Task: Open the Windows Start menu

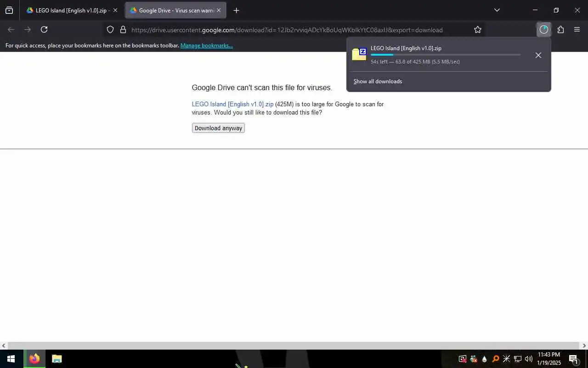Action: point(11,359)
